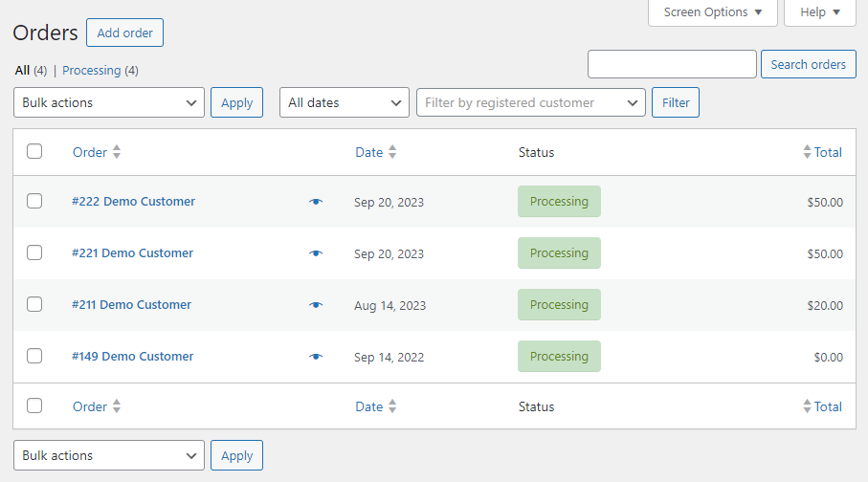Expand Screen Options panel
Image resolution: width=868 pixels, height=482 pixels.
(712, 12)
